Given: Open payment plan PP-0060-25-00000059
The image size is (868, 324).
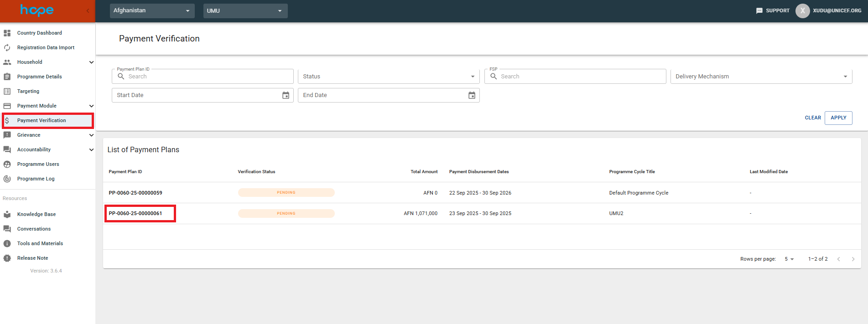Looking at the screenshot, I should pyautogui.click(x=135, y=193).
